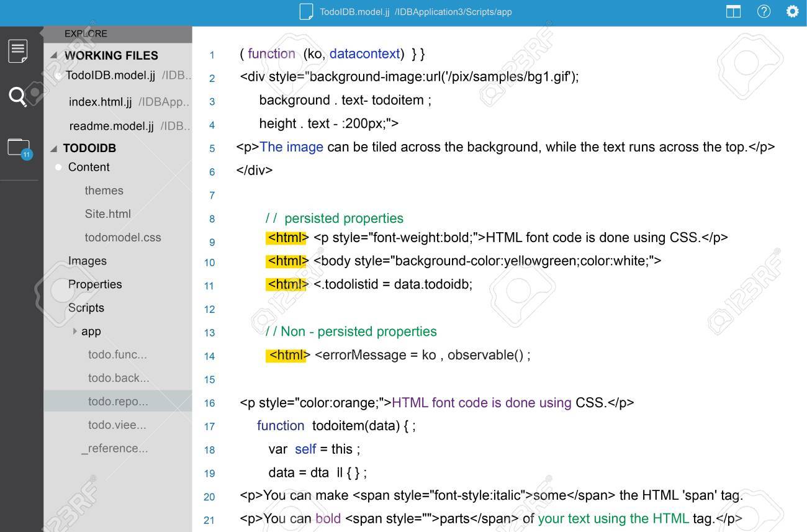Click line number 1 in gutter
Screen dimensions: 807x532
tap(212, 55)
